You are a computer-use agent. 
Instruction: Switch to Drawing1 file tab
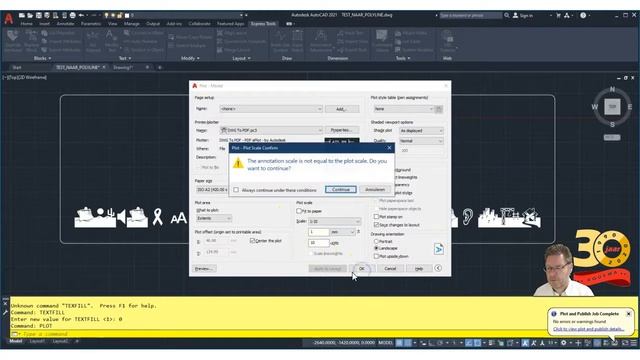123,67
